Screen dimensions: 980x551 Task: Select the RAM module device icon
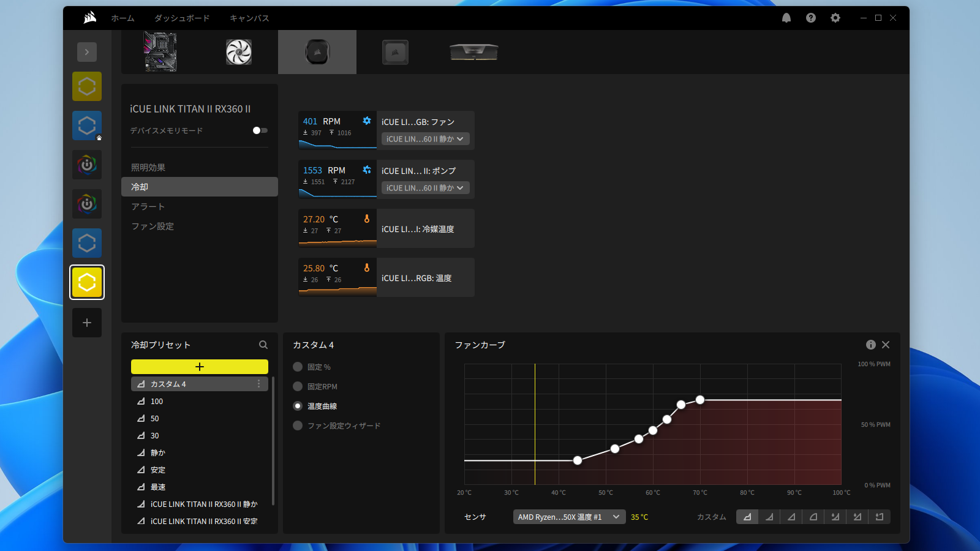point(473,52)
